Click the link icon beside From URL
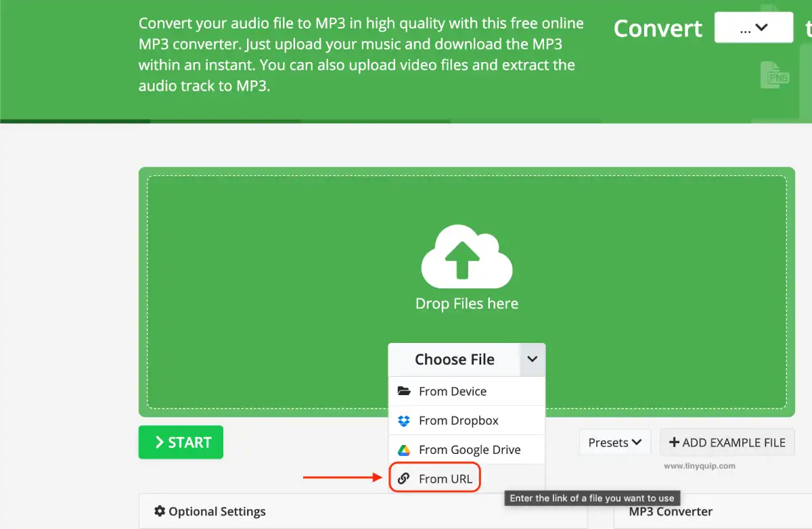Screen dimensions: 812x529 (405, 478)
